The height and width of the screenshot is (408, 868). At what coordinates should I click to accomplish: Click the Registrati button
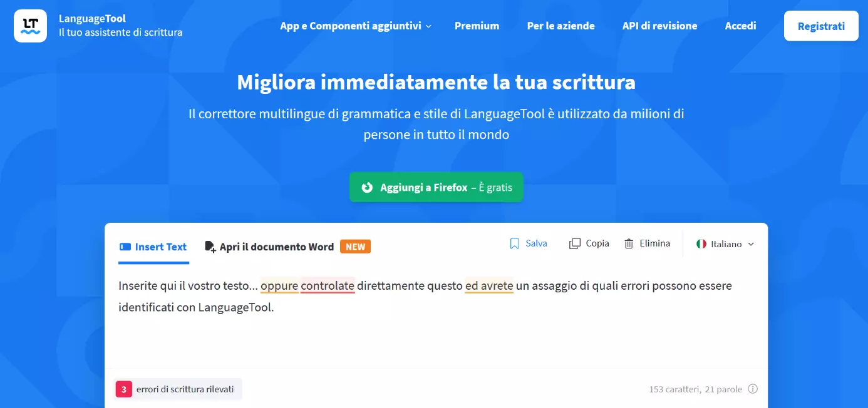[x=821, y=26]
